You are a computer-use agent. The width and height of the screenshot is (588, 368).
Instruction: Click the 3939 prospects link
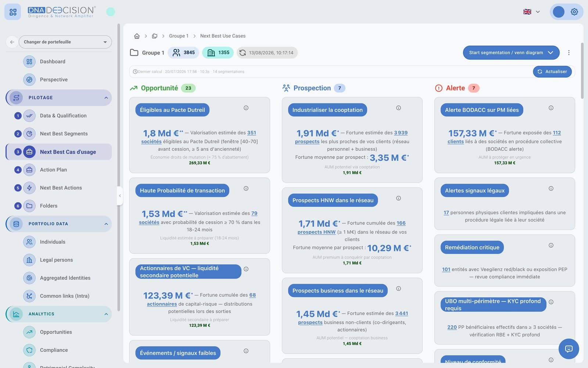click(401, 132)
